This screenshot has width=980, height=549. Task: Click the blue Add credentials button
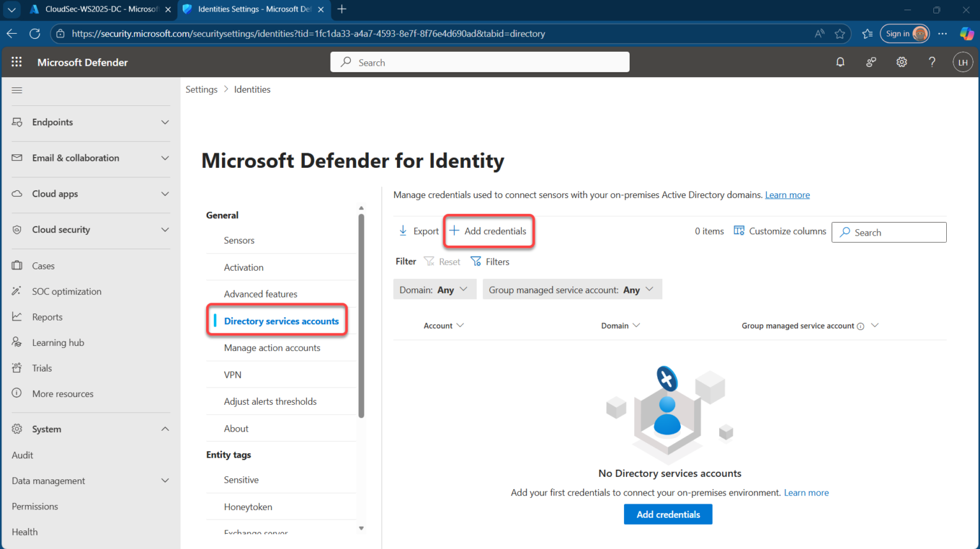click(x=668, y=514)
